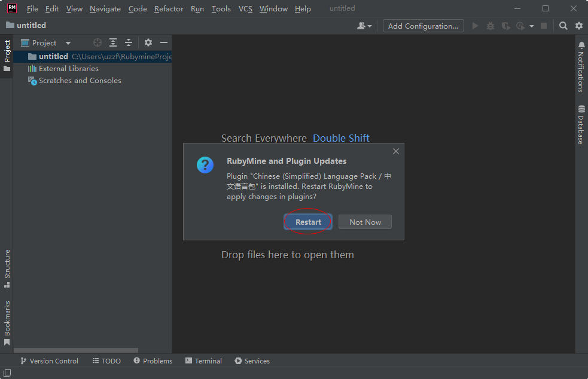
Task: Click the Project panel horizontal scrollbar
Action: 76,350
